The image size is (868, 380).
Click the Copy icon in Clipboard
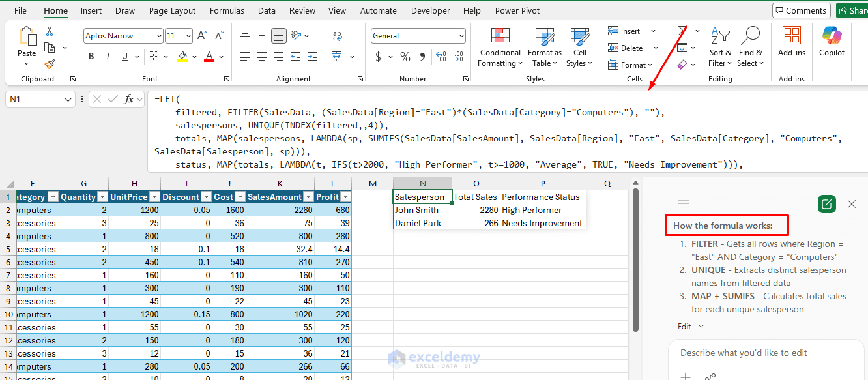point(50,48)
